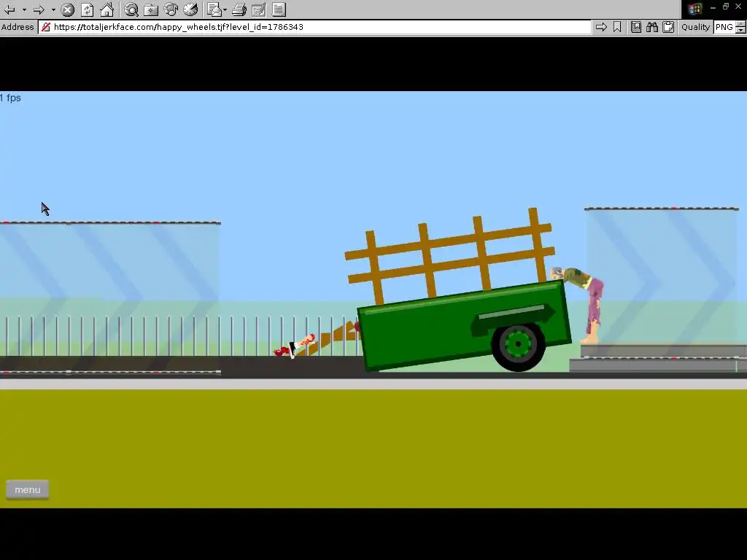Increase the quality stepper up arrow
Viewport: 747px width, 560px height.
(x=741, y=24)
